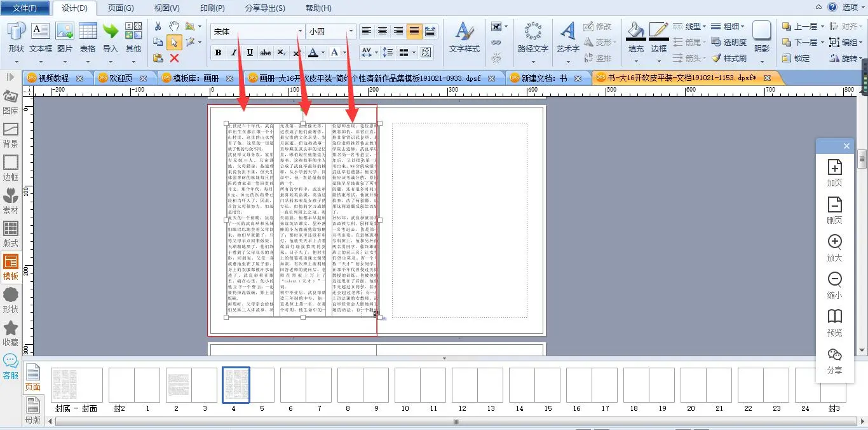Screen dimensions: 868x430
Task: Insert a 表格 table
Action: [88, 38]
